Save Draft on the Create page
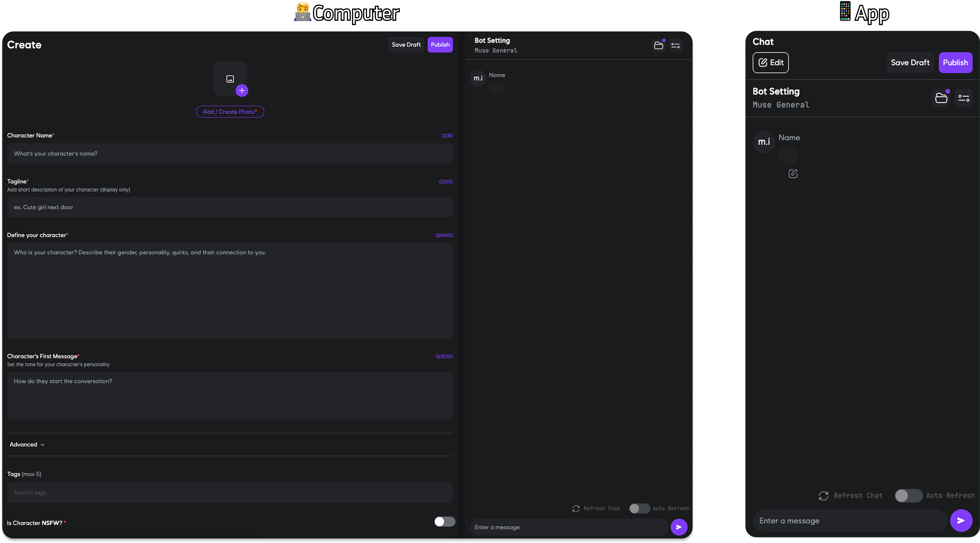This screenshot has width=980, height=543. tap(406, 45)
